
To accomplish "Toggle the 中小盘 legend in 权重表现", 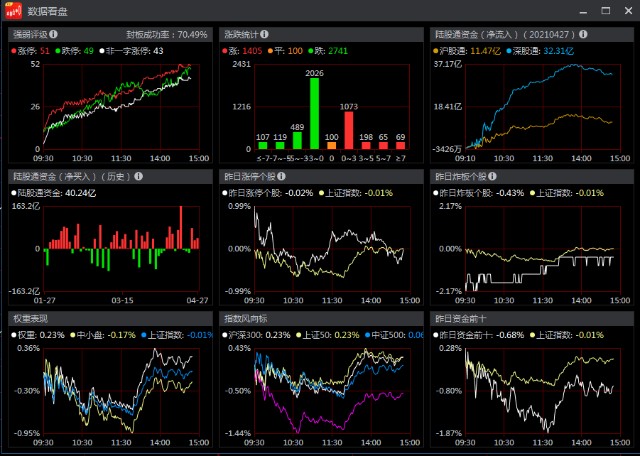I will tap(87, 334).
